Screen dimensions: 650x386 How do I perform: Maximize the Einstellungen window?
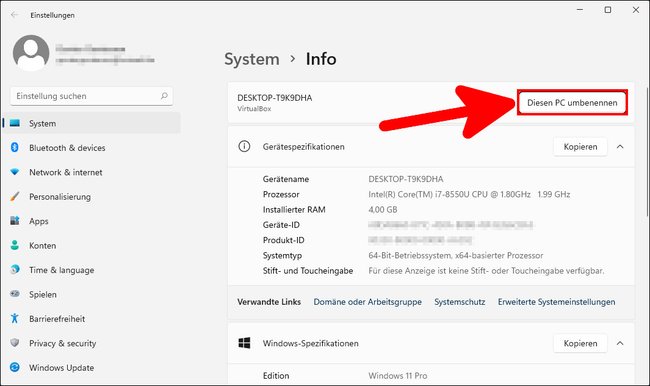(x=608, y=10)
